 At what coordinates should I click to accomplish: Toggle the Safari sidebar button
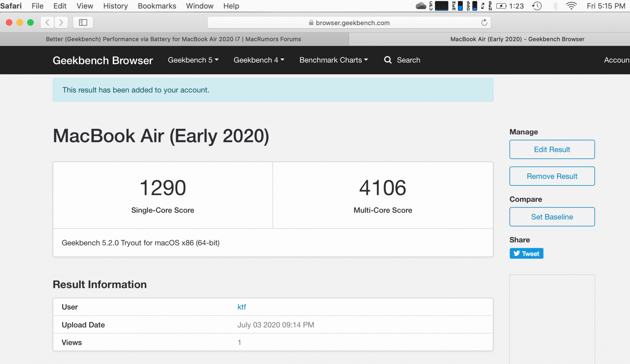click(83, 22)
